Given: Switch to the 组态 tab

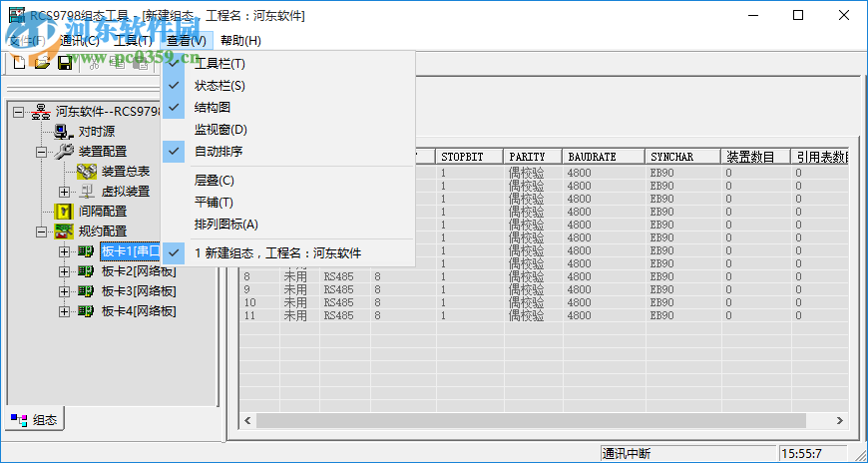Looking at the screenshot, I should pyautogui.click(x=35, y=420).
